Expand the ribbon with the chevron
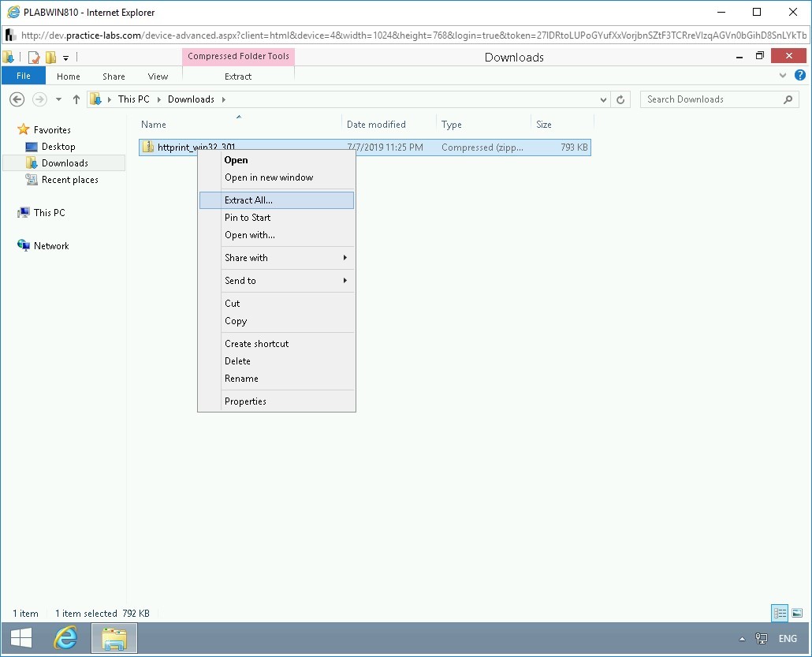 783,76
